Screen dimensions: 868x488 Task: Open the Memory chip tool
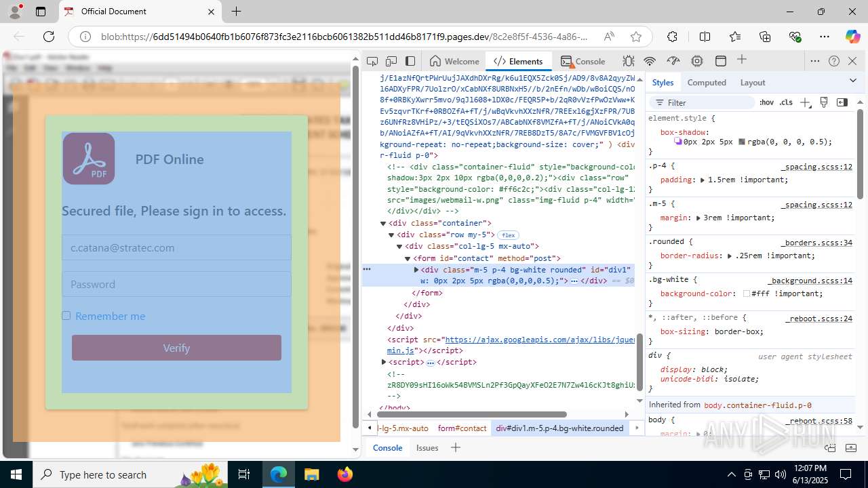point(697,61)
